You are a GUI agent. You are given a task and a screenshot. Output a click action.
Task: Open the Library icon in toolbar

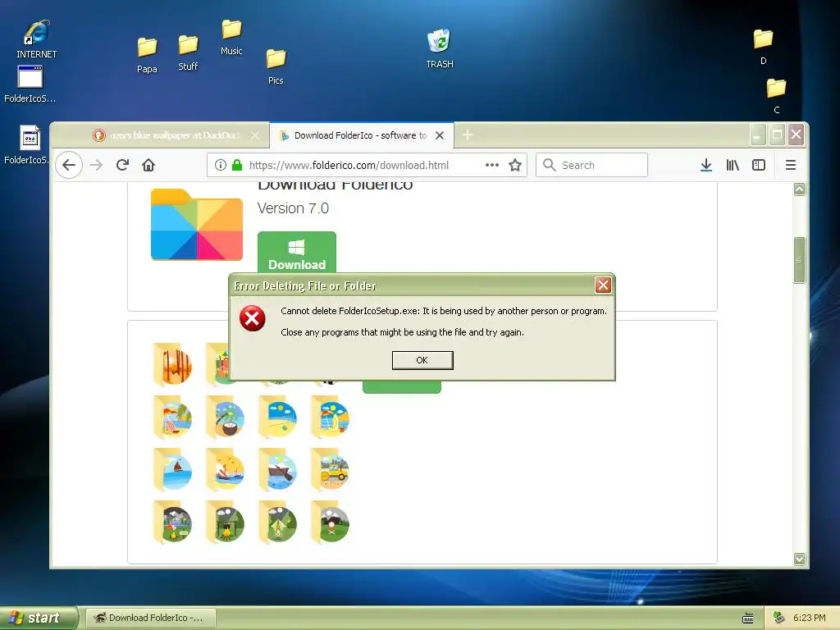(733, 165)
